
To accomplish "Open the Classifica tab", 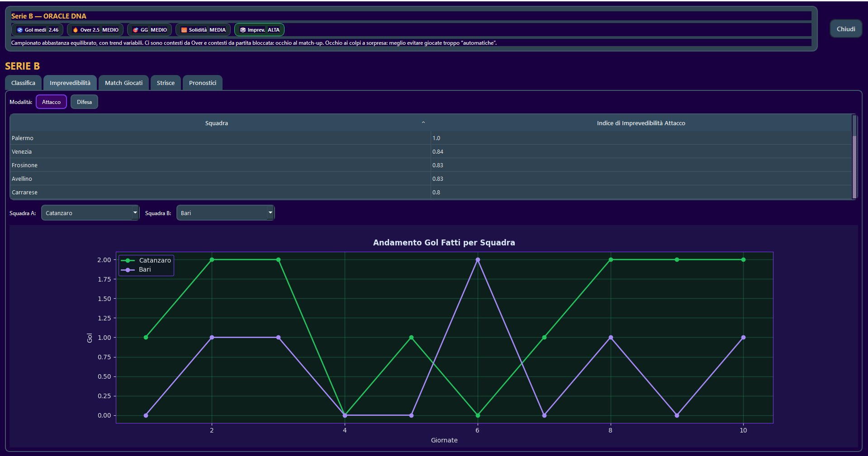I will click(x=23, y=83).
